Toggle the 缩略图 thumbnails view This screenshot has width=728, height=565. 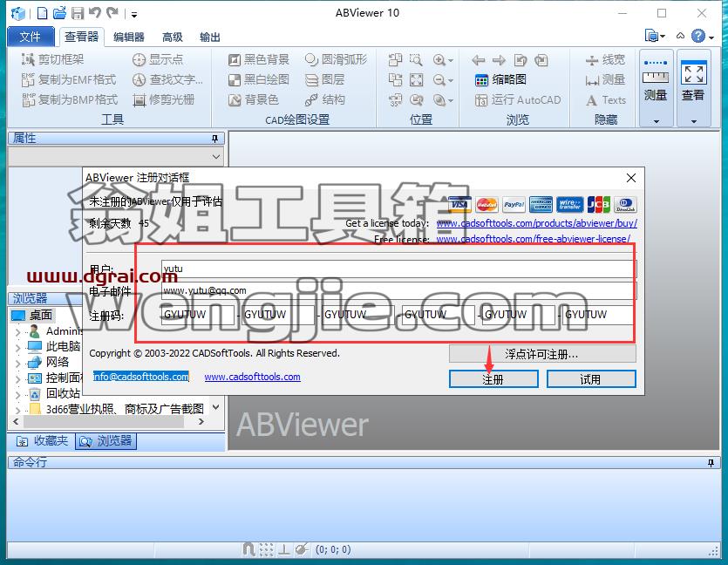pos(500,80)
